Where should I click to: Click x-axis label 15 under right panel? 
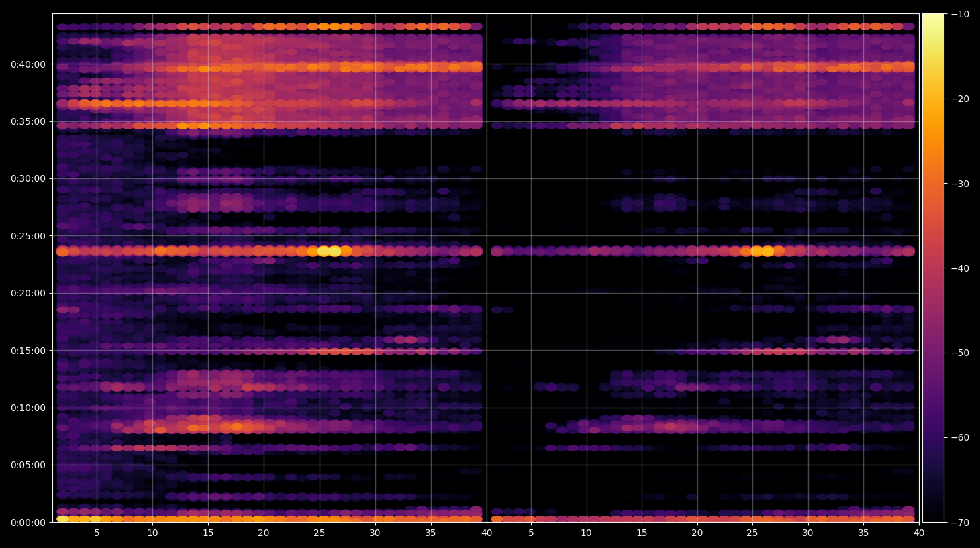(642, 533)
